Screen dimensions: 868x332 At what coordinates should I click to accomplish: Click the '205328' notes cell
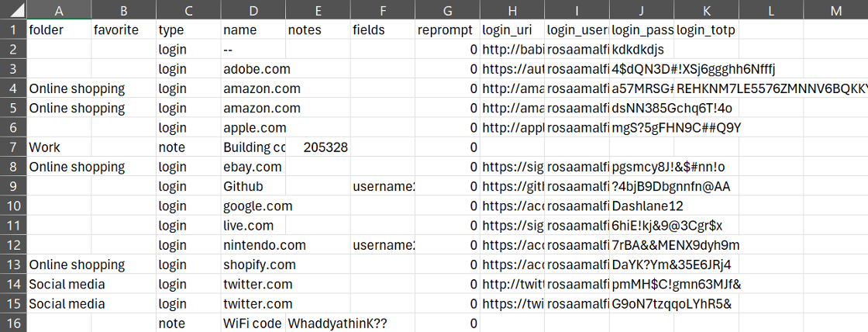[318, 147]
